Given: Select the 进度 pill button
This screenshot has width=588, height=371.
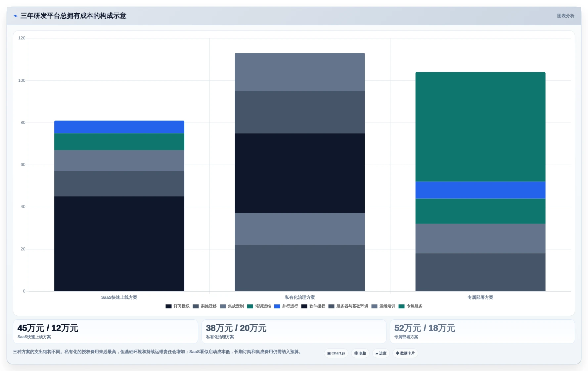Looking at the screenshot, I should point(381,353).
